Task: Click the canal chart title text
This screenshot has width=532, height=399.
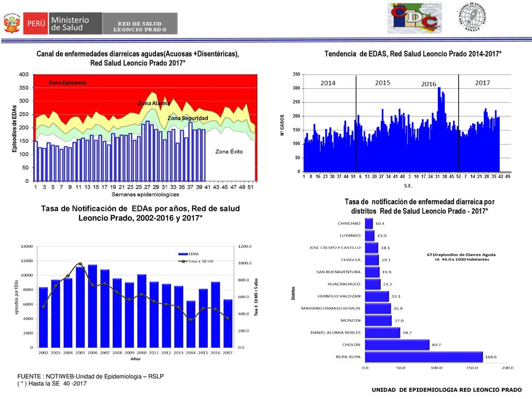Action: [x=138, y=58]
